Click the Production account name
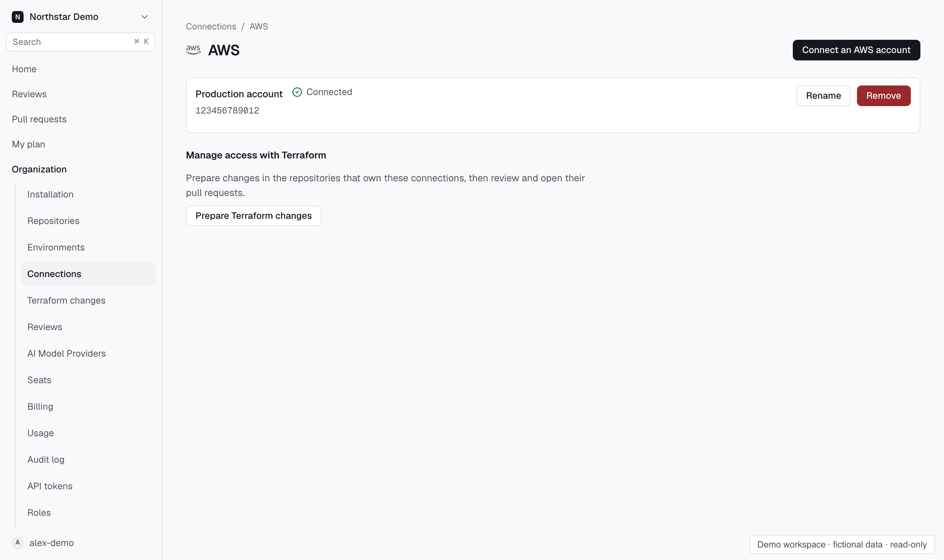 pos(239,94)
